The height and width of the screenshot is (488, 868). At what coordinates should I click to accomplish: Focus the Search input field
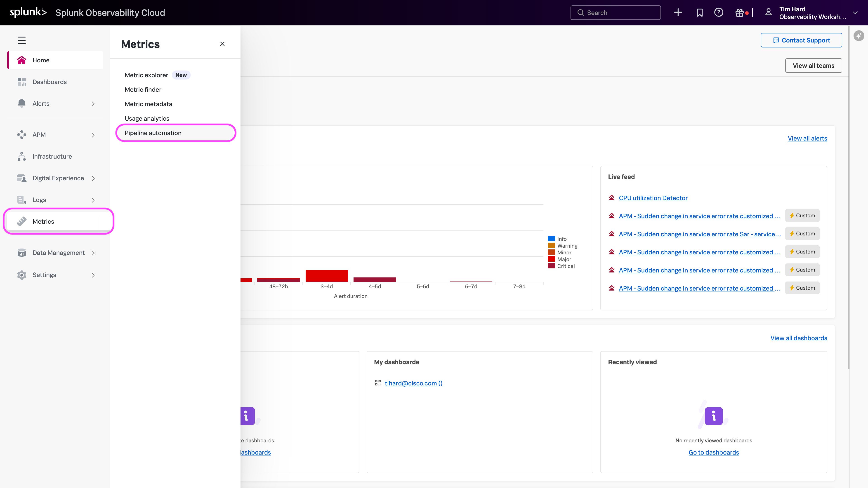[615, 12]
